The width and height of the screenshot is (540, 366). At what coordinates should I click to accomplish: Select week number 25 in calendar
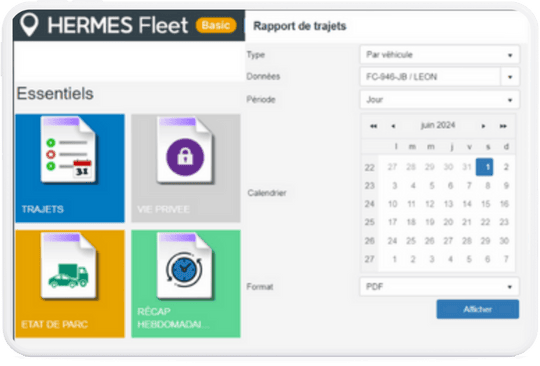click(370, 222)
